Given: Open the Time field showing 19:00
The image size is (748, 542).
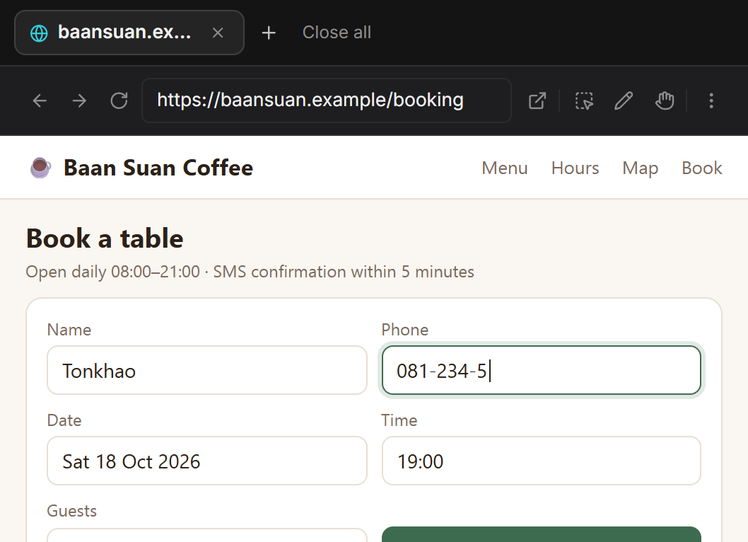Looking at the screenshot, I should (x=541, y=461).
